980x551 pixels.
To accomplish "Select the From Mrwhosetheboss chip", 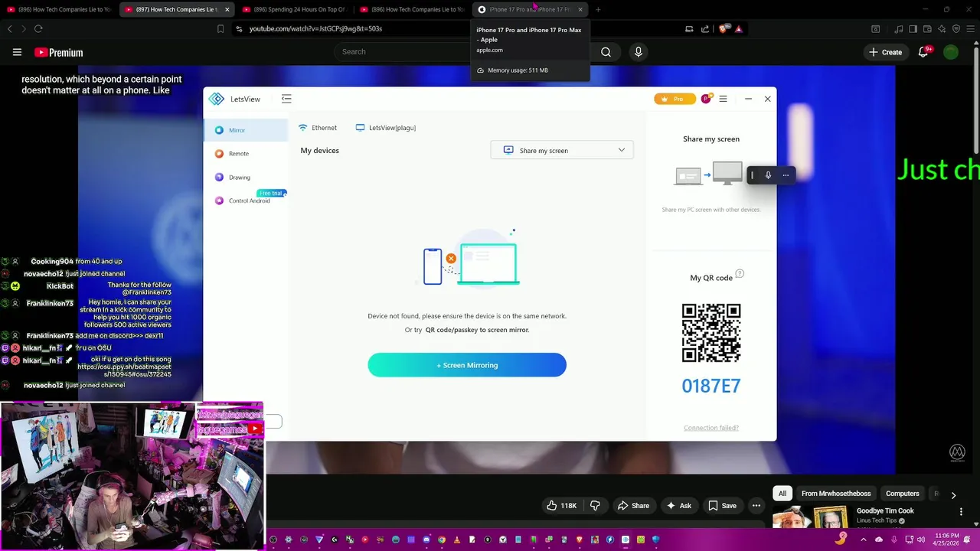I will click(836, 494).
